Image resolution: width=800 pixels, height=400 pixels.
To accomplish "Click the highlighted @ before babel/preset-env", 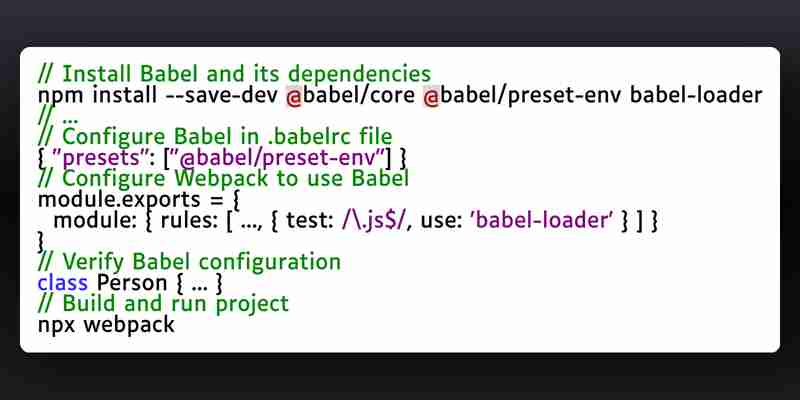I will pyautogui.click(x=431, y=96).
